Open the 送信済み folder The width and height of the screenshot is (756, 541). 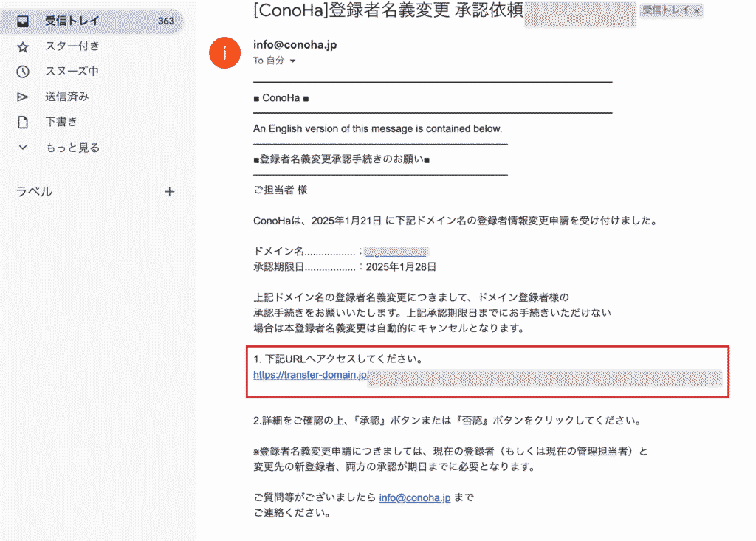click(x=67, y=97)
